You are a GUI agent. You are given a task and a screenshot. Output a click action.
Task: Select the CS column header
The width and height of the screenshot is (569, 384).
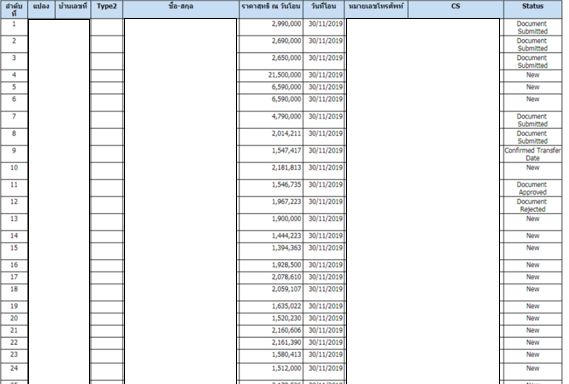point(456,9)
